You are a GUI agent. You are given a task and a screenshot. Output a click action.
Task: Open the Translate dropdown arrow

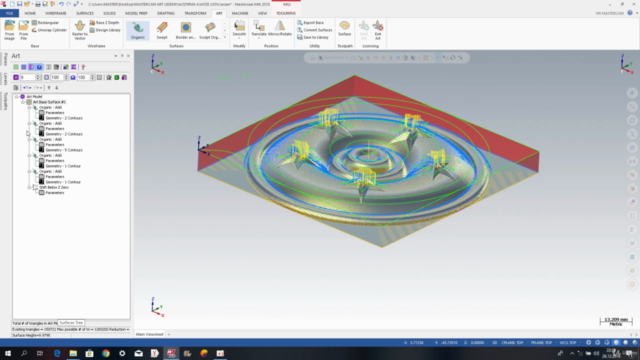click(x=259, y=38)
